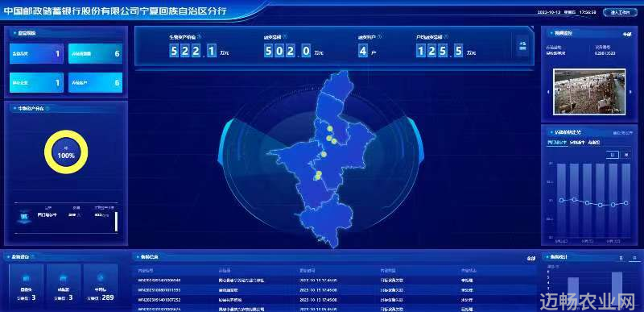This screenshot has height=312, width=644.
Task: Switch to third tab in price trend panel
Action: [x=594, y=142]
